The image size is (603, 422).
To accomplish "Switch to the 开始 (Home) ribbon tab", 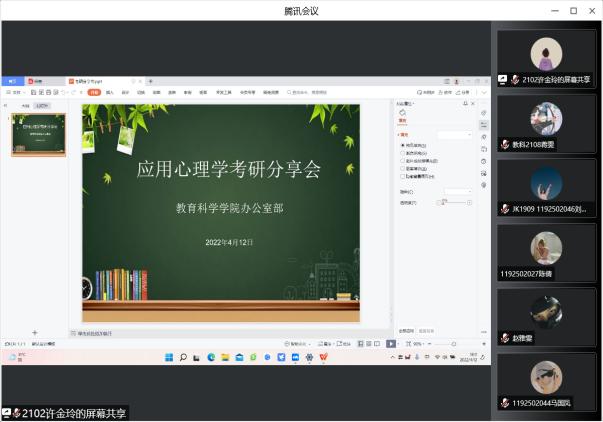I will [x=94, y=92].
